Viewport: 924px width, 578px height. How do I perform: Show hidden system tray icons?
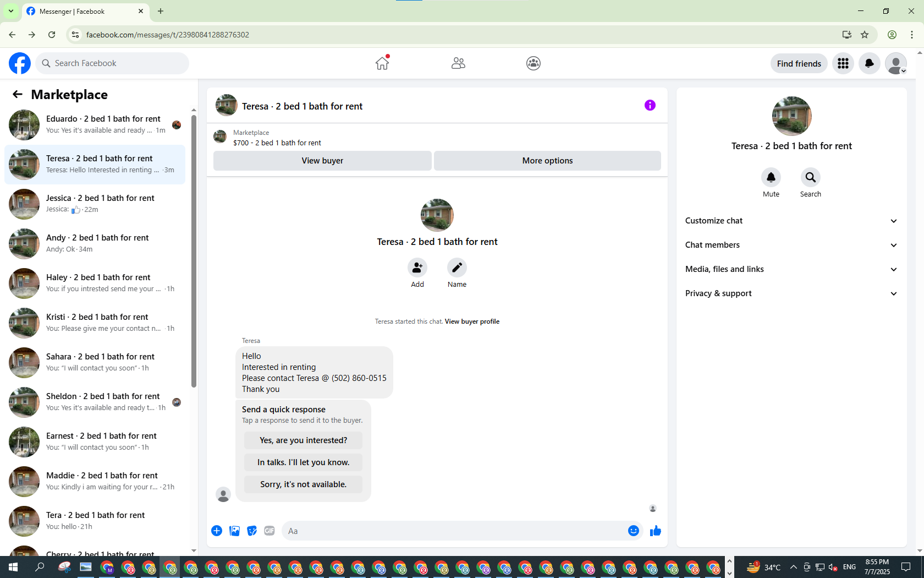click(793, 567)
